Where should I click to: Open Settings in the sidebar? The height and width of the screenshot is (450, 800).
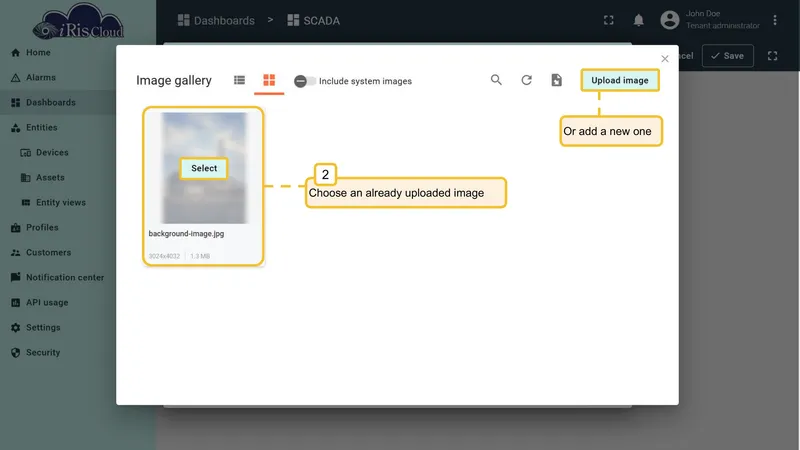click(x=58, y=328)
